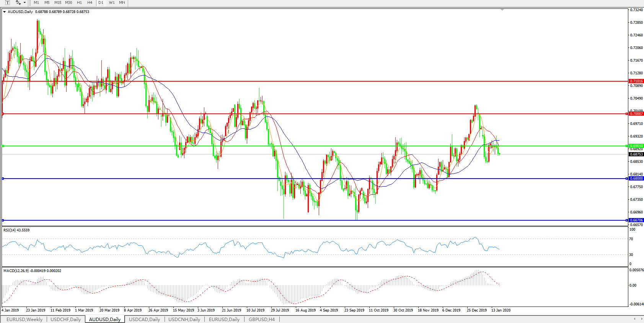Choose the MN monthly timeframe
Image resolution: width=644 pixels, height=323 pixels.
coord(122,3)
